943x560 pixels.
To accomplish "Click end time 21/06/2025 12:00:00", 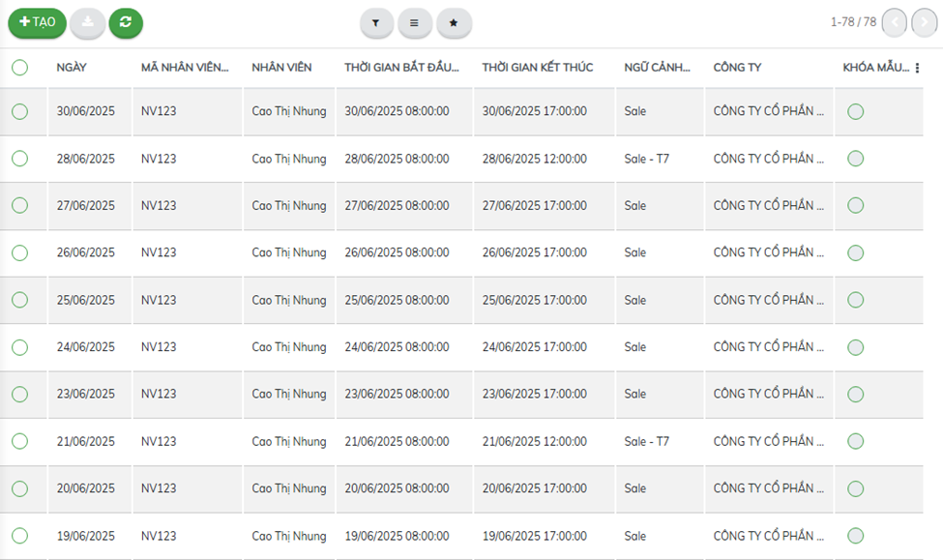I will click(534, 441).
